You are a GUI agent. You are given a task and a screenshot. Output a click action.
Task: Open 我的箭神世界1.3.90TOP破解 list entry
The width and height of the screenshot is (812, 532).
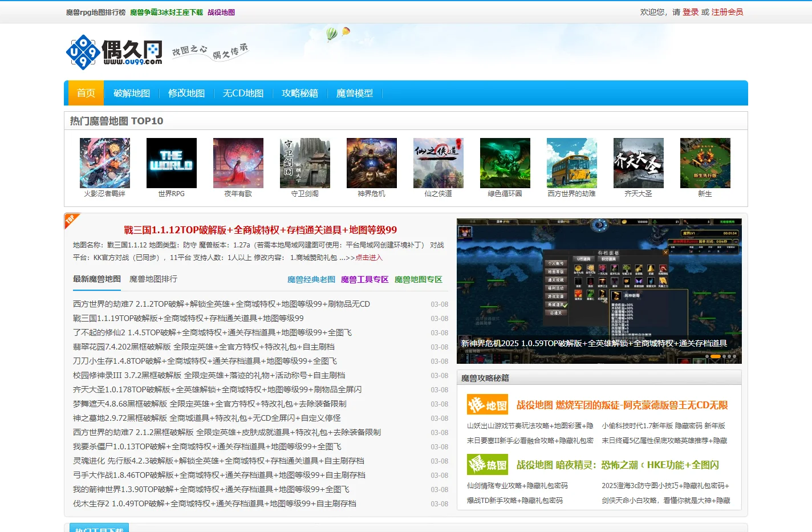(211, 489)
